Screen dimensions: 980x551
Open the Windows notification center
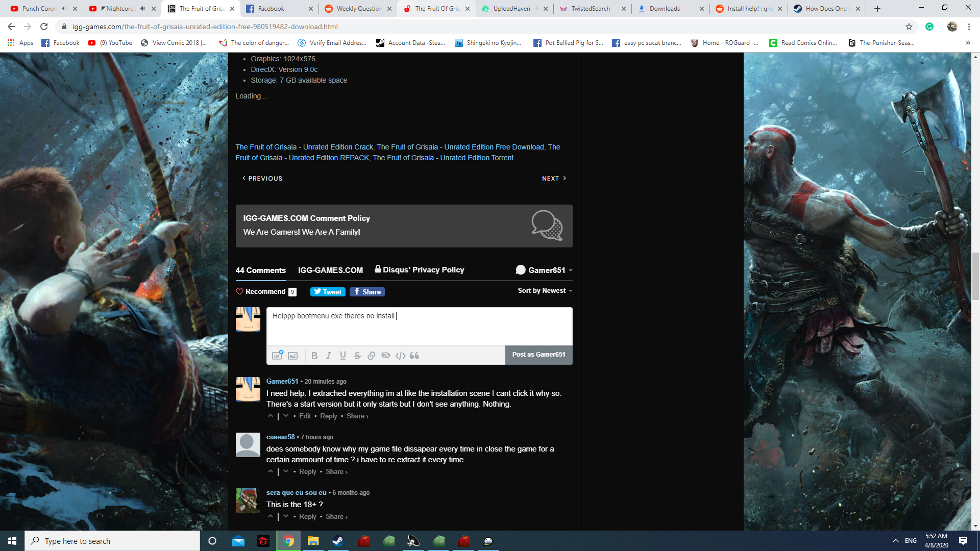point(963,541)
